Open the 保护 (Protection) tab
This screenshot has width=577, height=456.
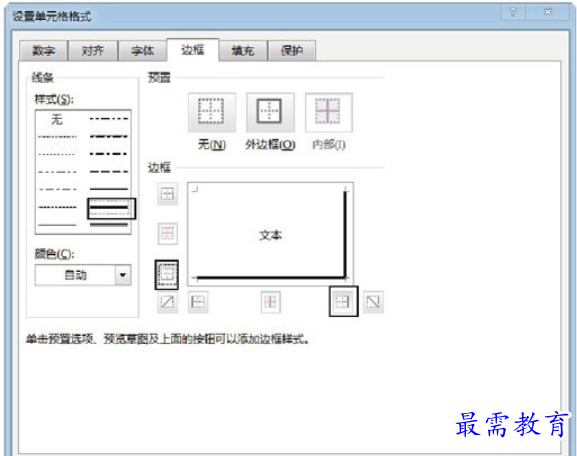pos(292,50)
